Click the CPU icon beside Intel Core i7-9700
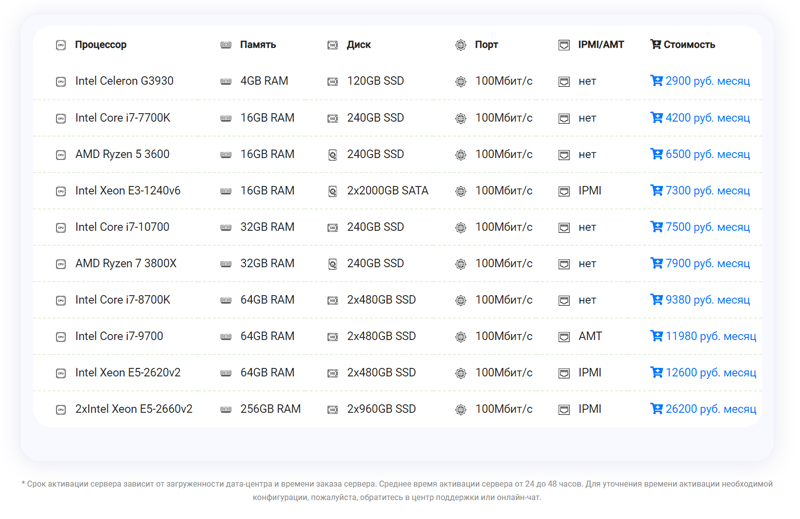 point(61,337)
